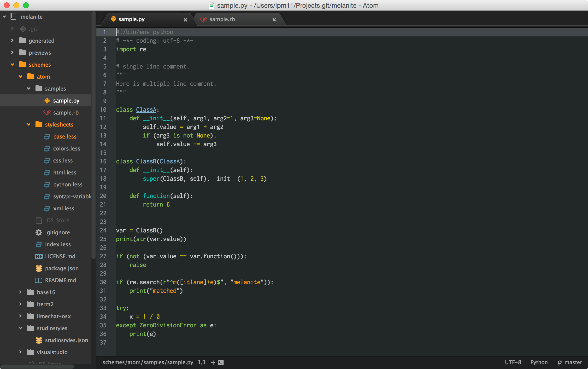
Task: Click the tree view horizontal scrollbar
Action: click(37, 367)
